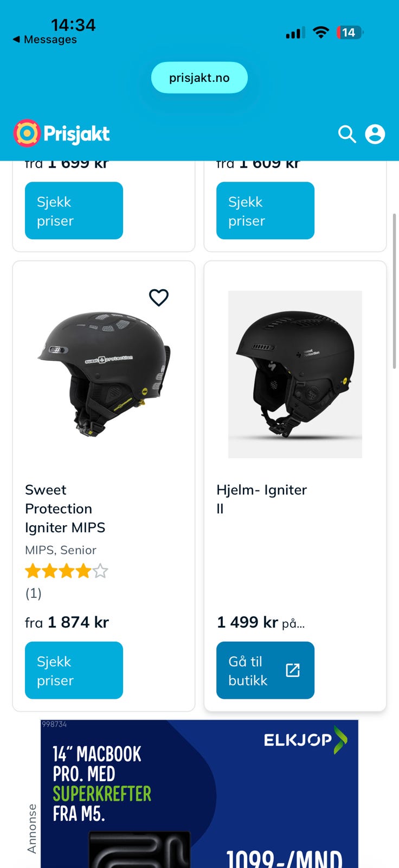The image size is (399, 868).
Task: Open the Prisjakt search icon
Action: click(347, 134)
